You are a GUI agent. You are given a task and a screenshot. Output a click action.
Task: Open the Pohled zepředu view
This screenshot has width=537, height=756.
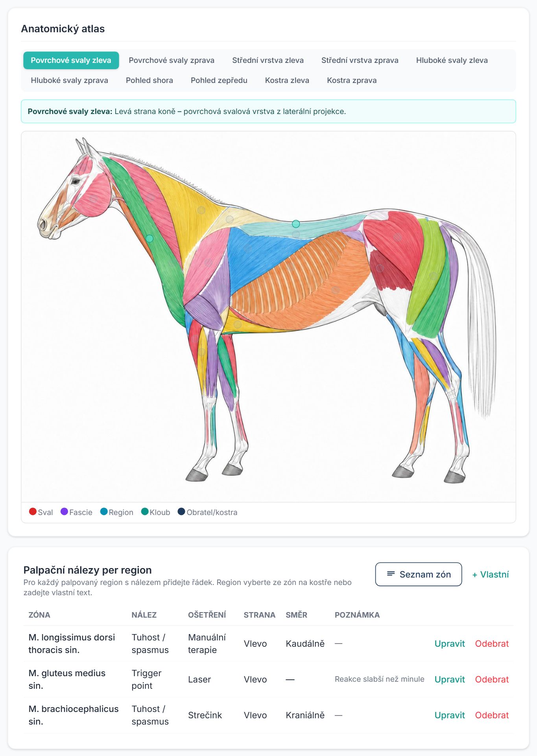pos(219,80)
